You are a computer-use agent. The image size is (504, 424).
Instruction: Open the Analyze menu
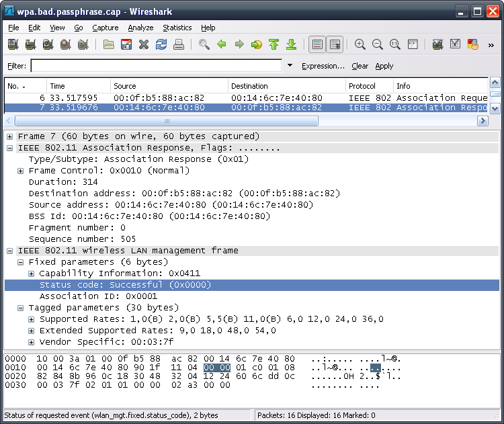[x=140, y=28]
